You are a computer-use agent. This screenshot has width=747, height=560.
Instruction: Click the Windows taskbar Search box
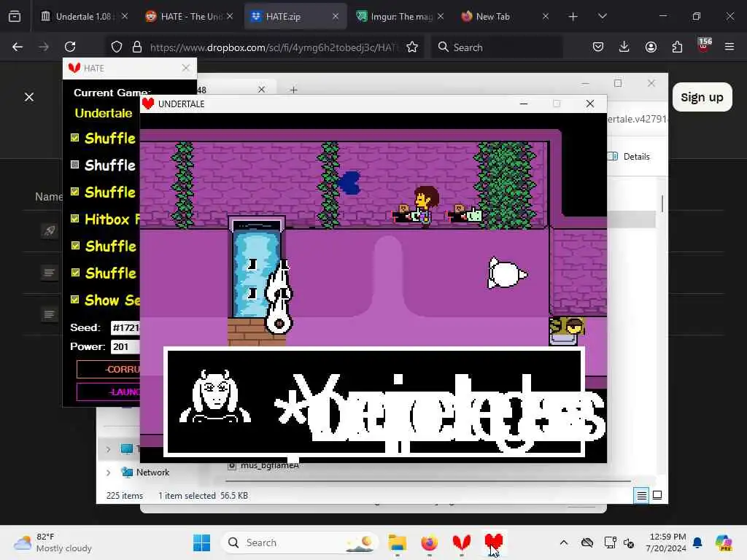pos(300,542)
